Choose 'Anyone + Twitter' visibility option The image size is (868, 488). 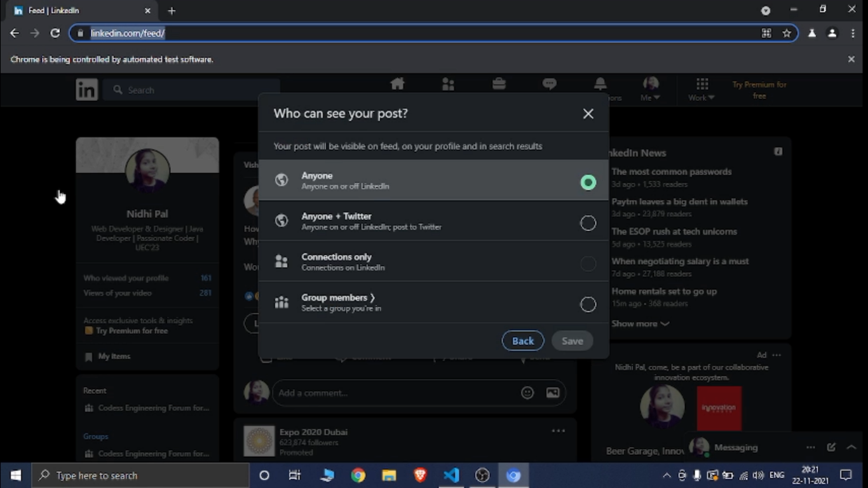[x=588, y=223]
